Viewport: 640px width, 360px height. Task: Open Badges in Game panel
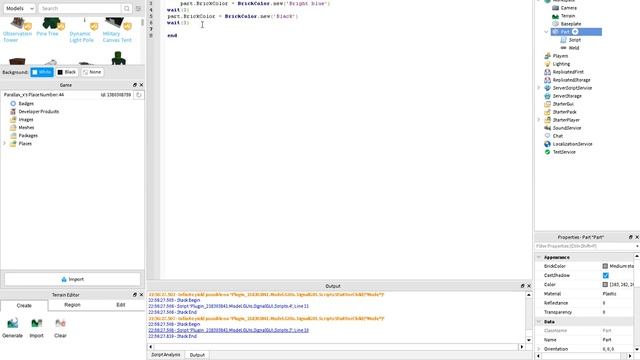[x=26, y=104]
